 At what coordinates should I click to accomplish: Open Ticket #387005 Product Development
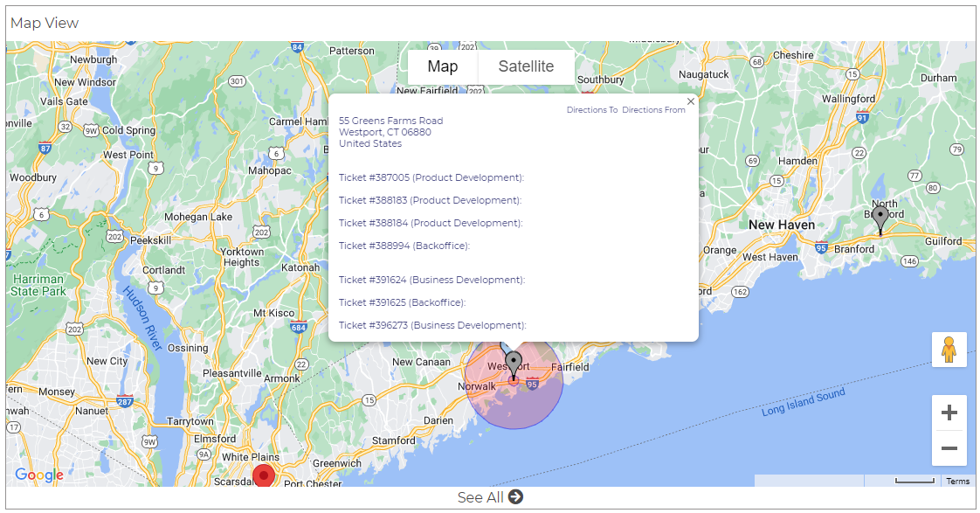(431, 177)
